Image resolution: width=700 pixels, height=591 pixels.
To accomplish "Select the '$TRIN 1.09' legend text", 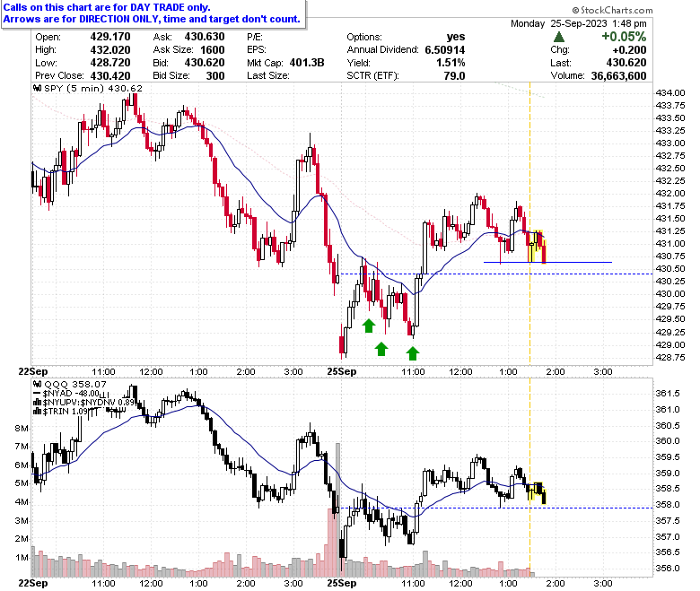I will point(66,412).
